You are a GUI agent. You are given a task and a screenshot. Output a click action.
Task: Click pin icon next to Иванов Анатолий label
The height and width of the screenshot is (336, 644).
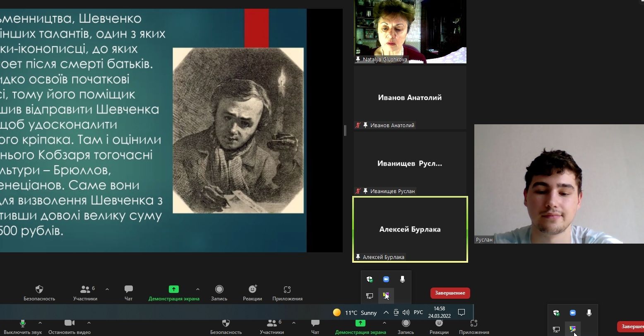pyautogui.click(x=365, y=125)
